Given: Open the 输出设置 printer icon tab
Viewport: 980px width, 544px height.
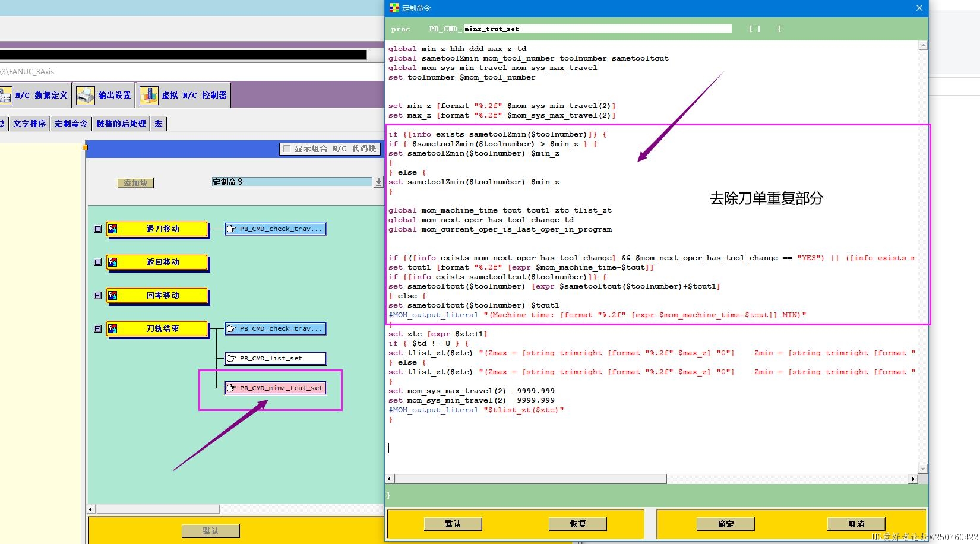Looking at the screenshot, I should coord(86,95).
